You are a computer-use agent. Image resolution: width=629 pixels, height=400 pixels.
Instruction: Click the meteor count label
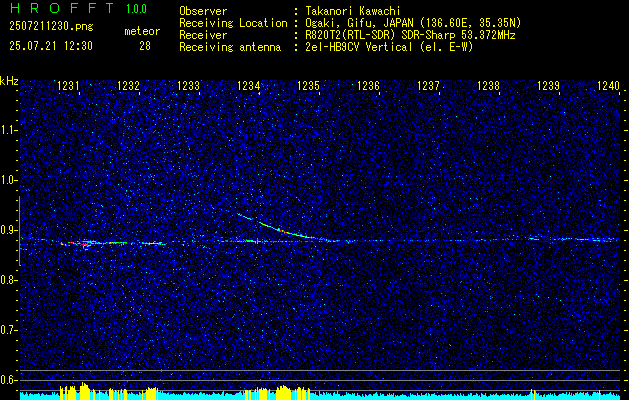coord(142,31)
